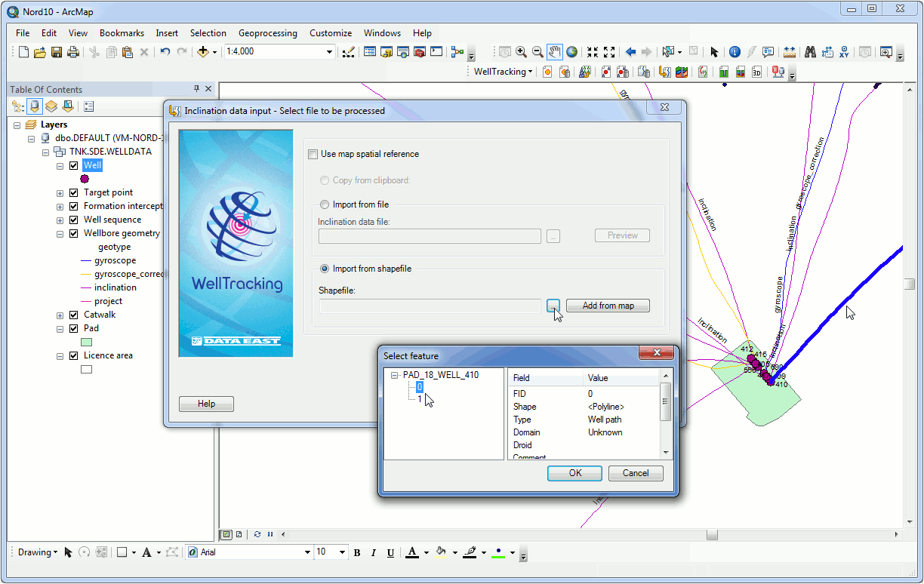Open the Add Data tool
924x584 pixels.
point(202,52)
